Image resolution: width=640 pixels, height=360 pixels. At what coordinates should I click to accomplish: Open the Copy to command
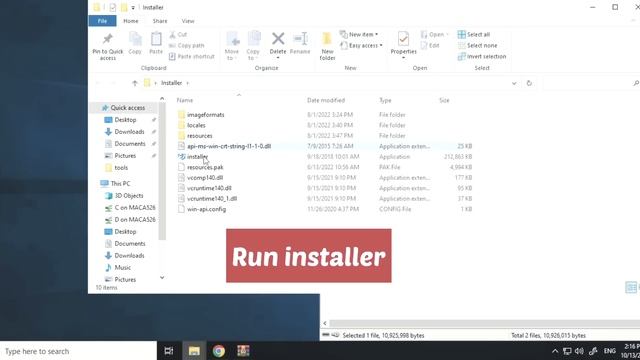tap(253, 46)
